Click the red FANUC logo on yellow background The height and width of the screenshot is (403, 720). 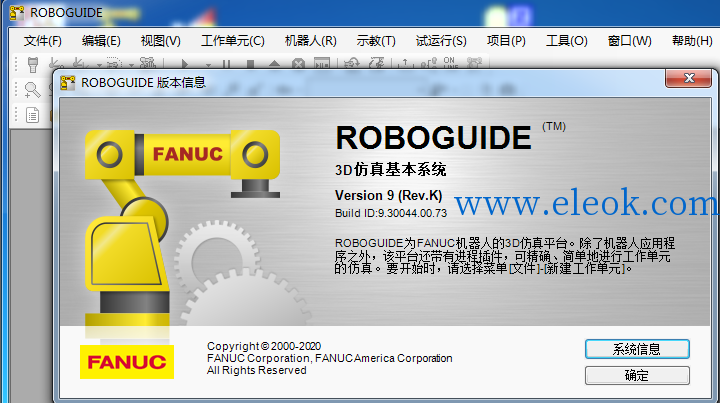click(x=127, y=362)
